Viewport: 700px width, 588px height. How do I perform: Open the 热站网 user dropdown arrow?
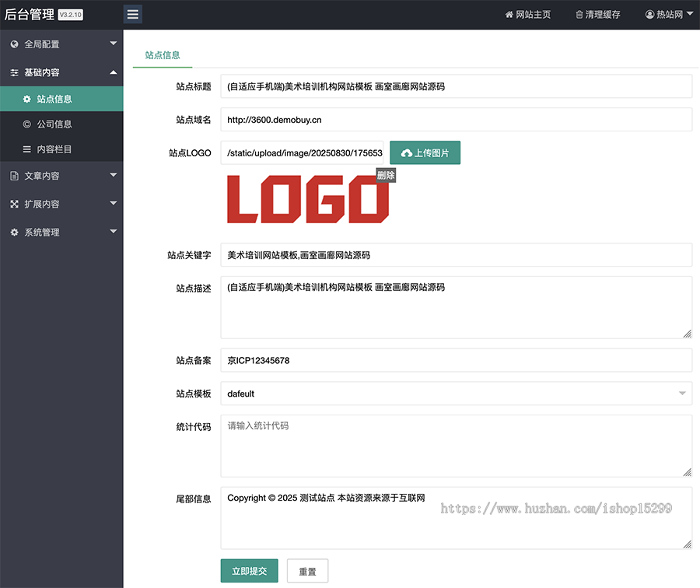(690, 14)
